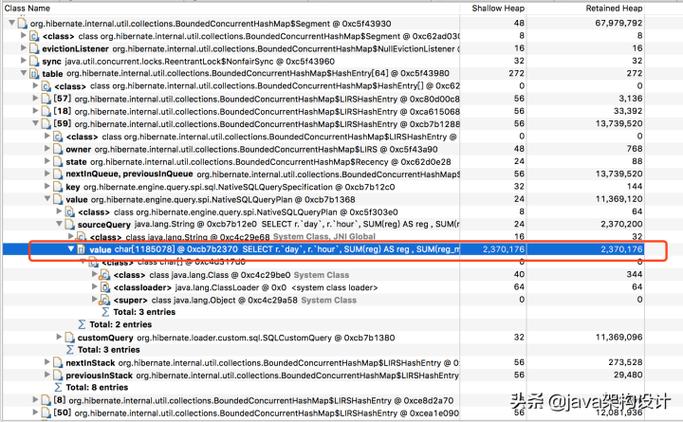Select the 'System Class, JNI Global' label
Image resolution: width=683 pixels, height=422 pixels.
(324, 236)
